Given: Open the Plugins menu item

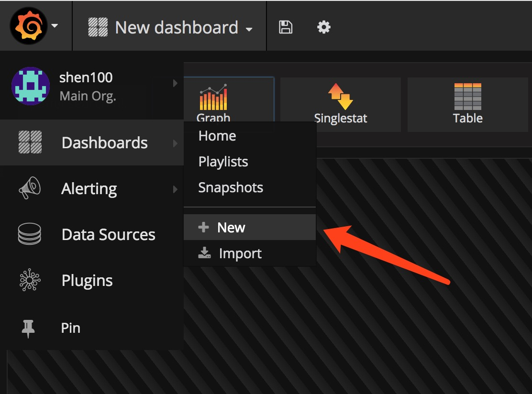Looking at the screenshot, I should [91, 280].
